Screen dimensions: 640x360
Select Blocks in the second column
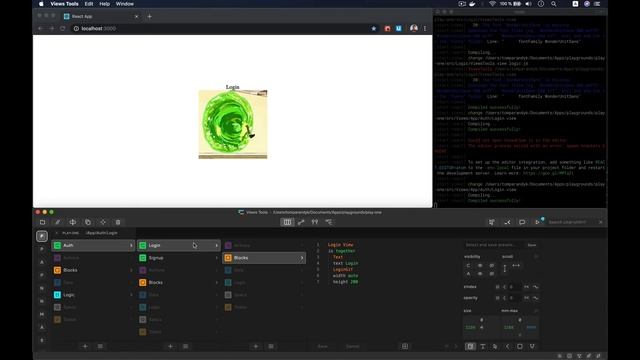coord(178,282)
